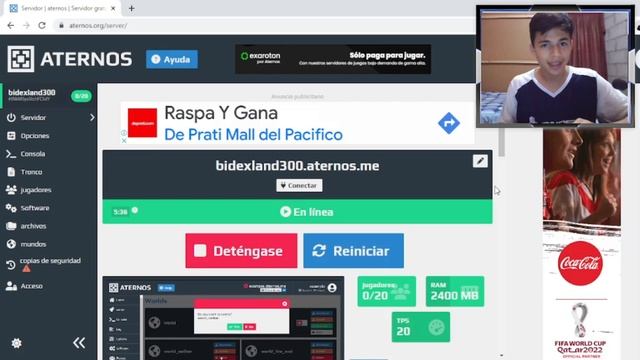Click the Conectar button
The width and height of the screenshot is (640, 360).
click(299, 185)
